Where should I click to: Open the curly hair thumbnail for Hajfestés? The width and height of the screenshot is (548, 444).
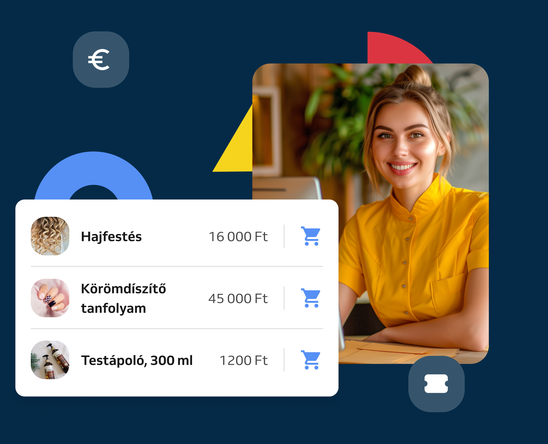click(50, 236)
